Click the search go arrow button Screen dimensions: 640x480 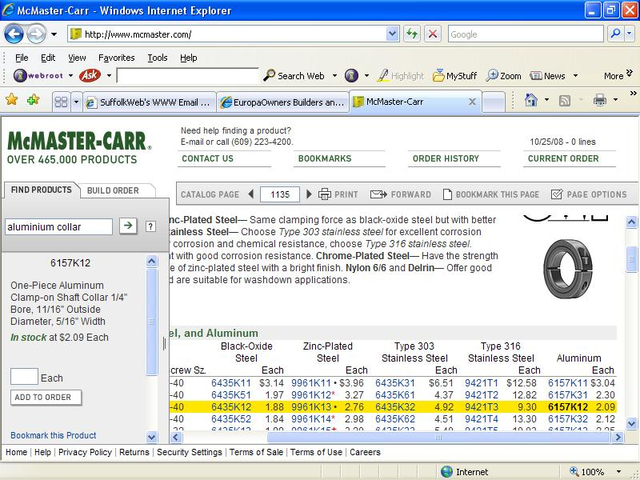(128, 226)
